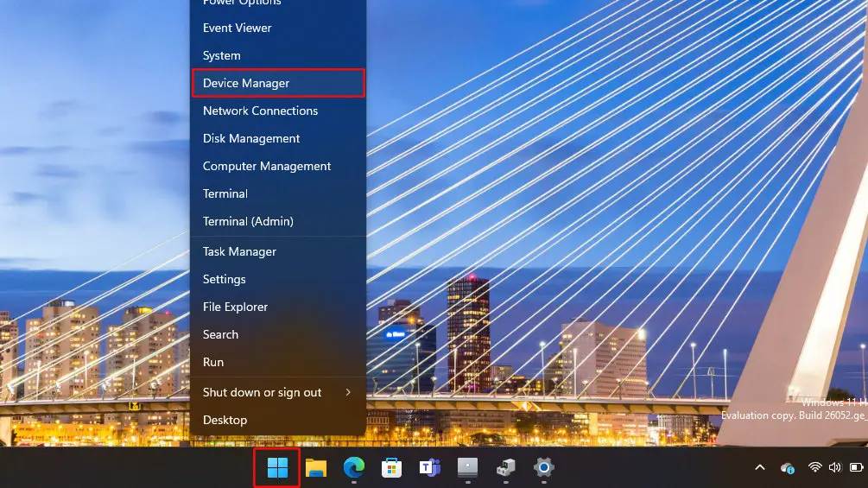Open Microsoft Teams from the taskbar
This screenshot has width=868, height=488.
click(429, 468)
